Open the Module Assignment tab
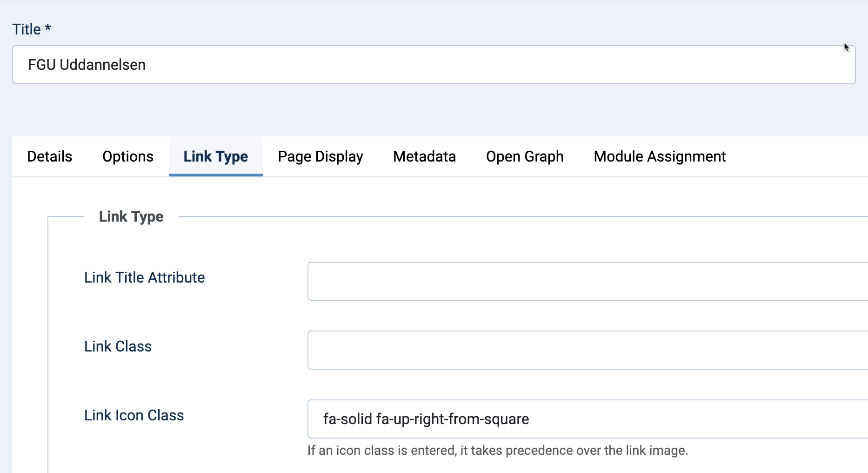This screenshot has height=473, width=868. click(x=659, y=156)
